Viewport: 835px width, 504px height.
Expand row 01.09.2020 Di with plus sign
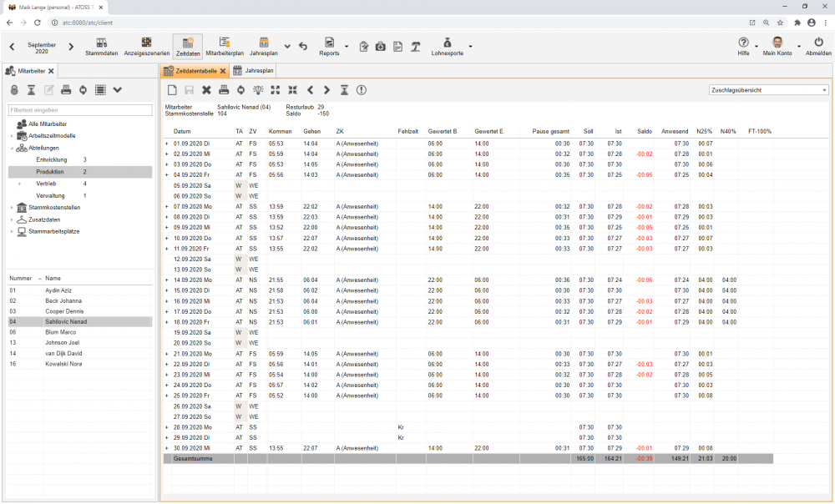point(167,144)
